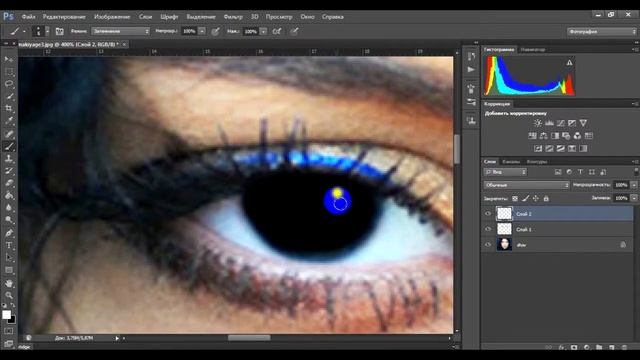Open the Файл menu

click(x=29, y=17)
